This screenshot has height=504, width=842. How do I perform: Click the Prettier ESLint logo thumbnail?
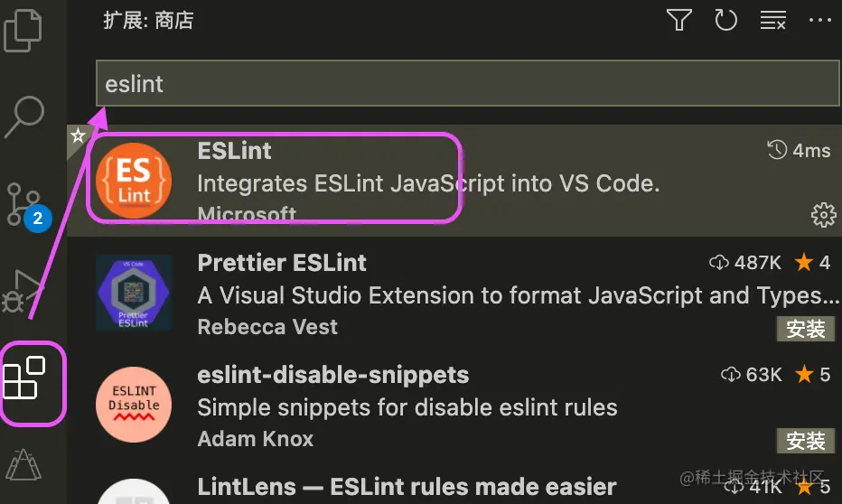134,293
